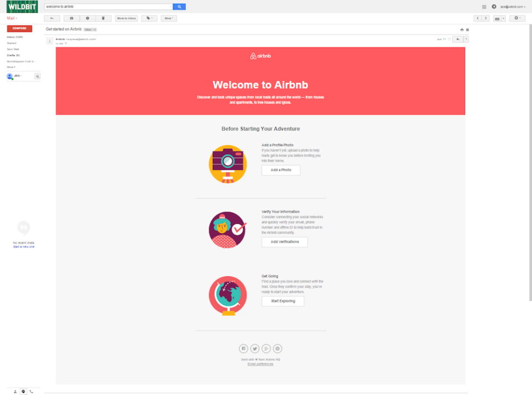The height and width of the screenshot is (395, 532).
Task: Open contacts person icon at bottom
Action: (16, 392)
